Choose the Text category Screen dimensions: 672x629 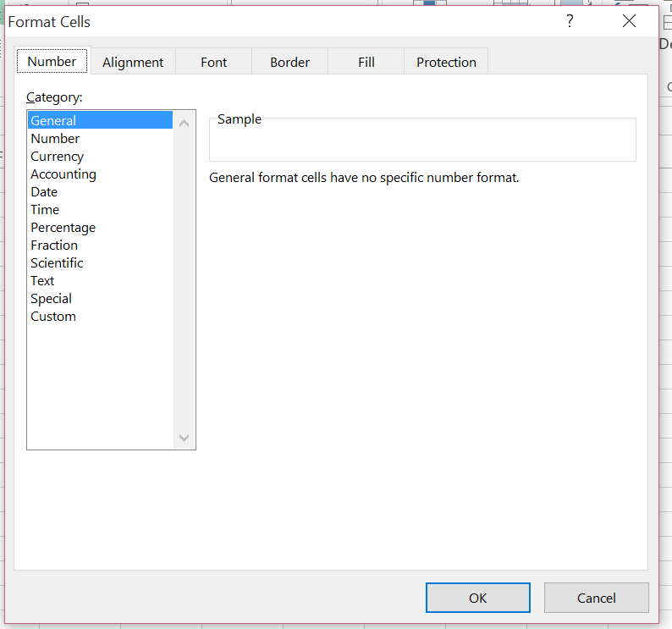(x=100, y=281)
